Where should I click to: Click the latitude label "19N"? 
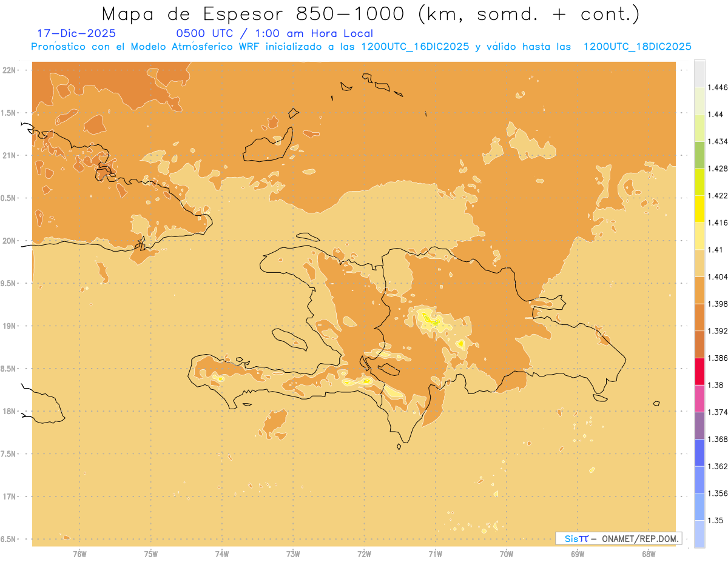[9, 326]
